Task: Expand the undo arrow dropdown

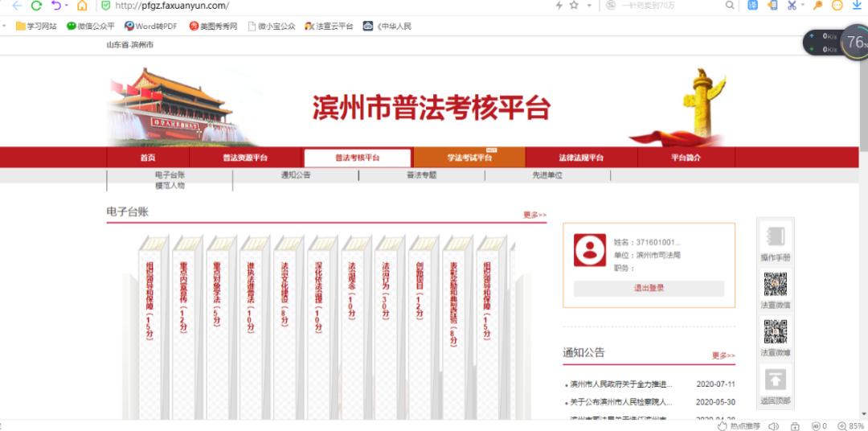Action: (x=67, y=6)
